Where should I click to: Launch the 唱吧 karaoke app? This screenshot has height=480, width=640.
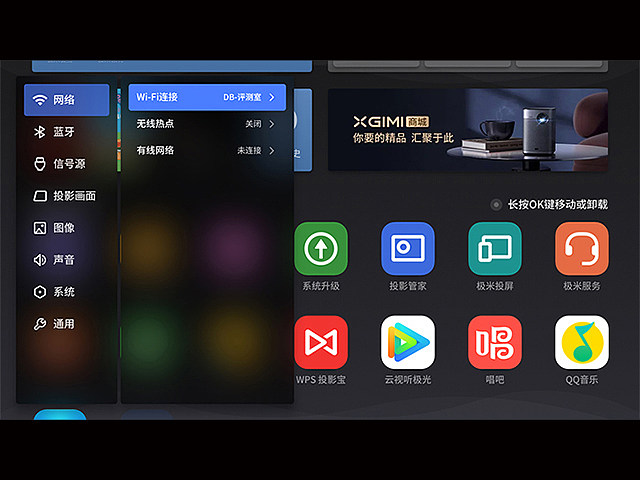point(495,342)
